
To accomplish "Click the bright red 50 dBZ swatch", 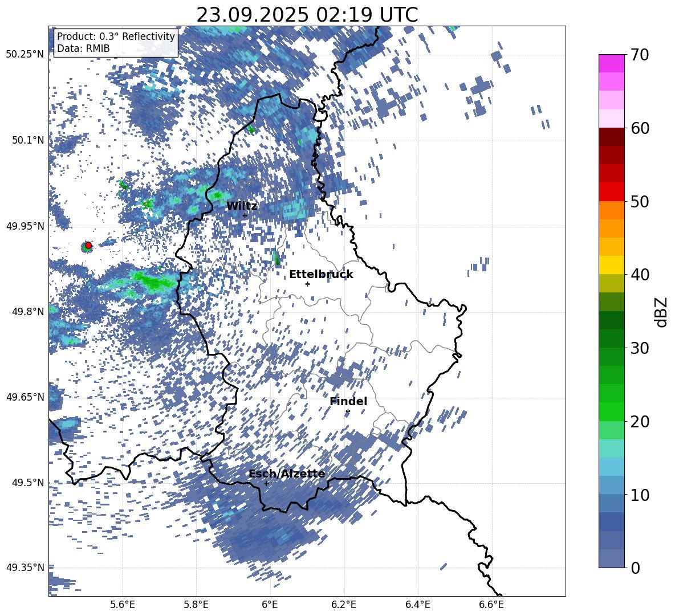I will 611,192.
